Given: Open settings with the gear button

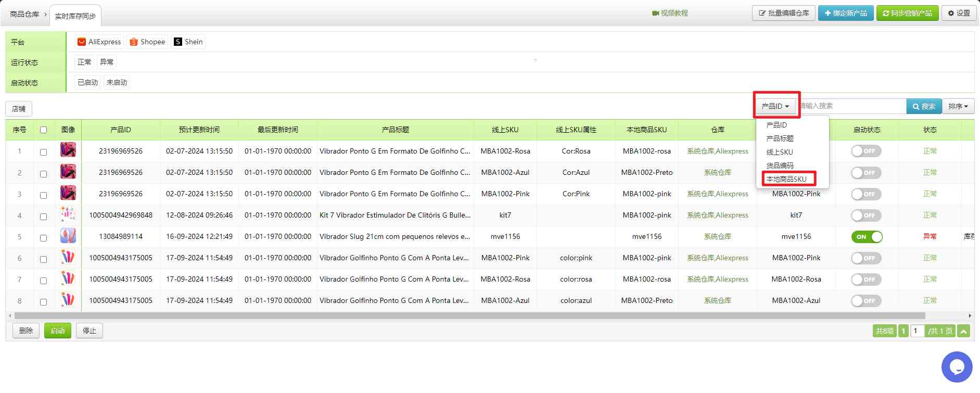Looking at the screenshot, I should point(959,13).
